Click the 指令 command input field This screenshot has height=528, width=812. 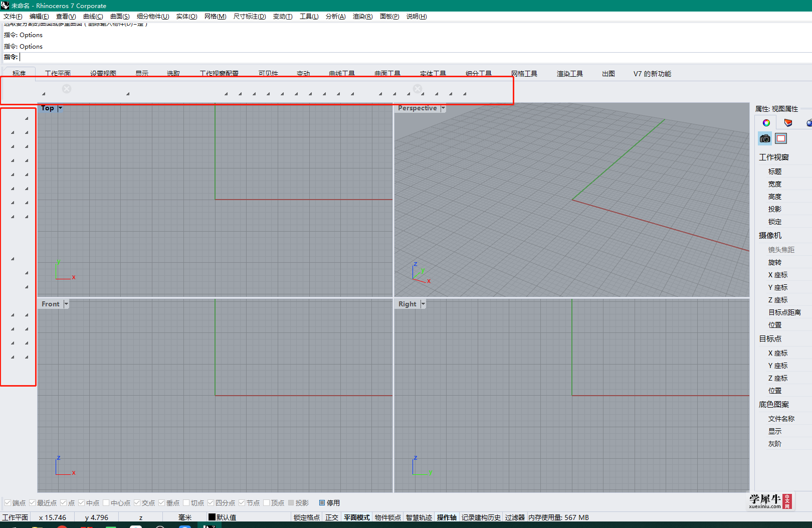click(415, 57)
